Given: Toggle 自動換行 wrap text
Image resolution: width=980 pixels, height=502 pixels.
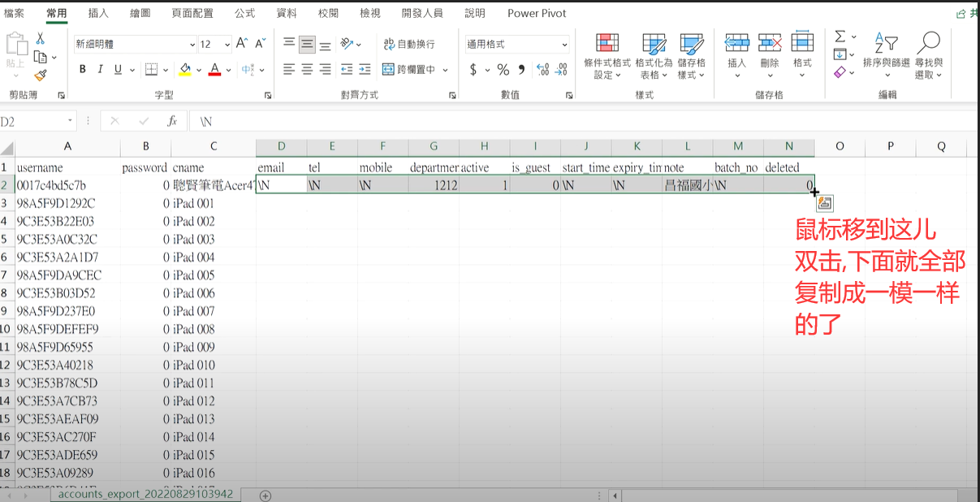Looking at the screenshot, I should tap(409, 44).
